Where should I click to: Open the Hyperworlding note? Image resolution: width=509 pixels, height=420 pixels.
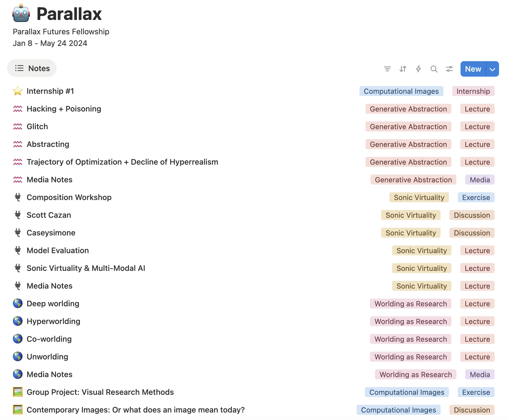tap(53, 321)
